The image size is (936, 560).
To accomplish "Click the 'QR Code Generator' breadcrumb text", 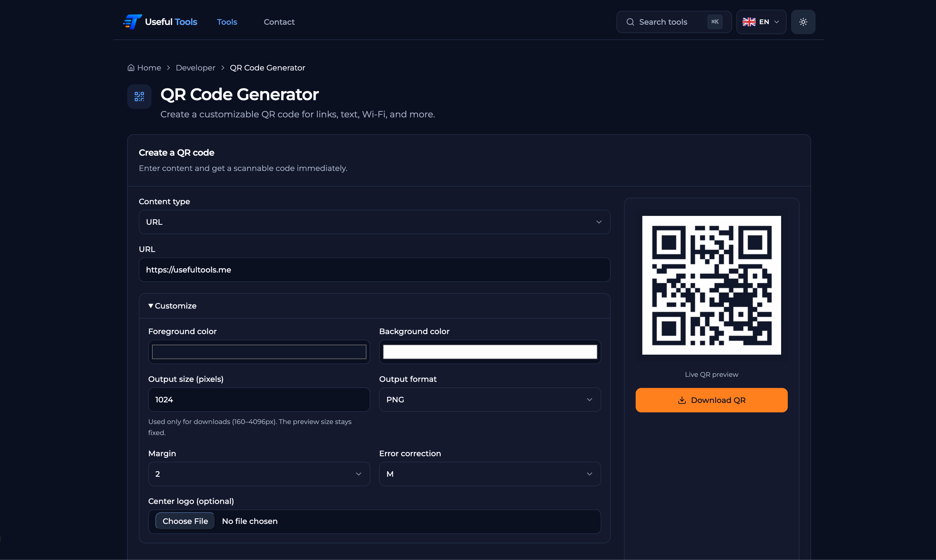I will 267,68.
